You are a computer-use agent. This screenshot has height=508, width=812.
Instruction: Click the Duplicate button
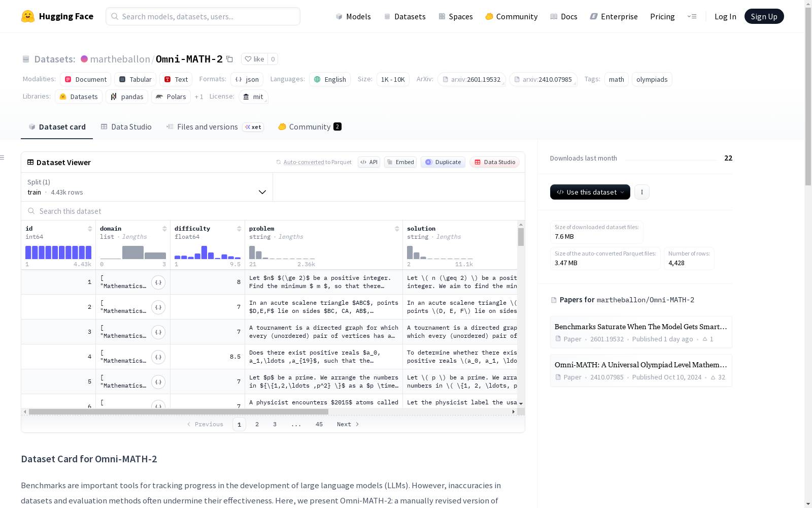pyautogui.click(x=443, y=162)
